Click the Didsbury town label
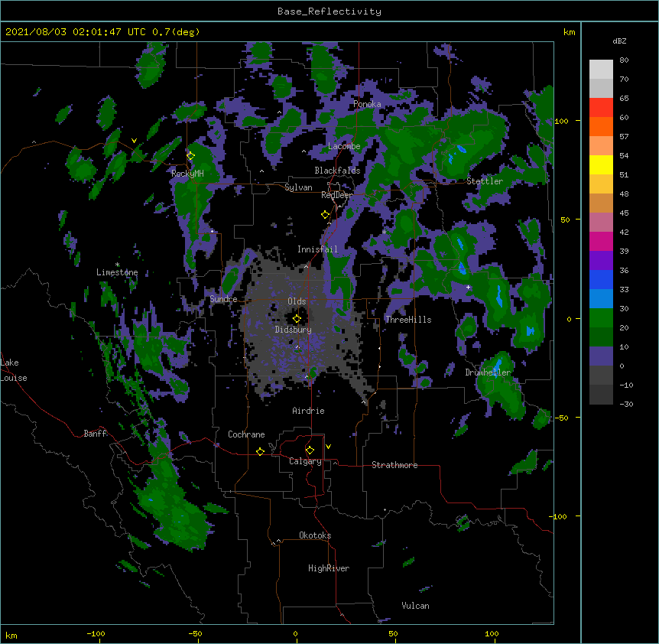The image size is (659, 644). [x=293, y=330]
